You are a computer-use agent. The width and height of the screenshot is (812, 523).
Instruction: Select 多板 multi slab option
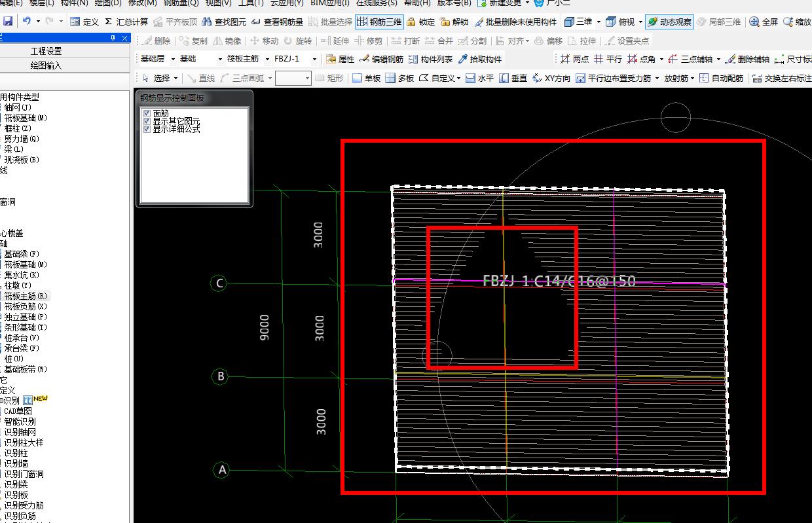click(400, 78)
